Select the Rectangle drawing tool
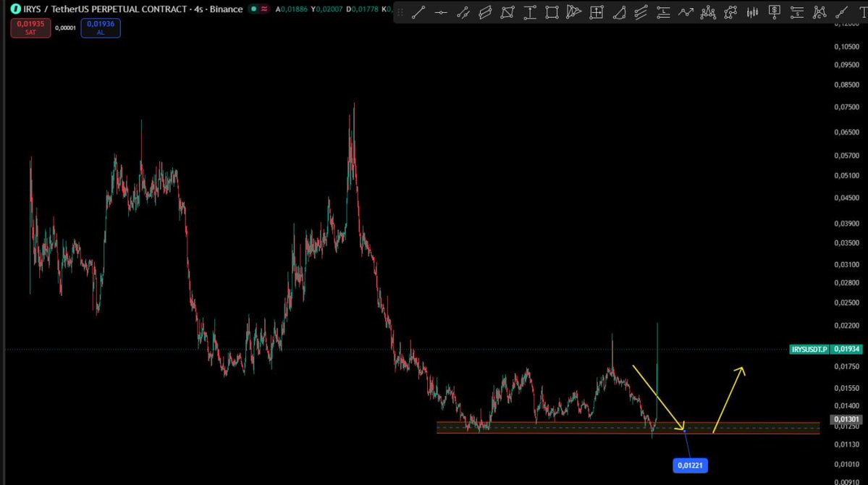The height and width of the screenshot is (485, 868). 552,12
